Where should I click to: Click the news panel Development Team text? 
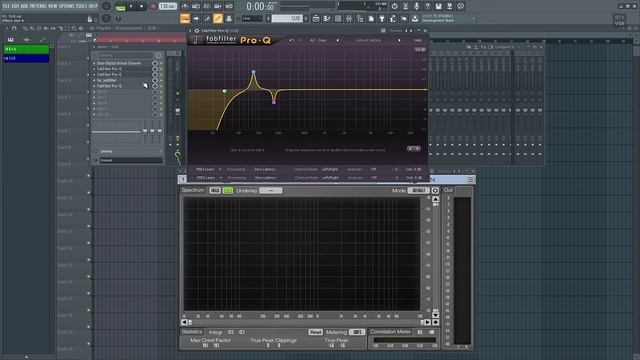438,20
